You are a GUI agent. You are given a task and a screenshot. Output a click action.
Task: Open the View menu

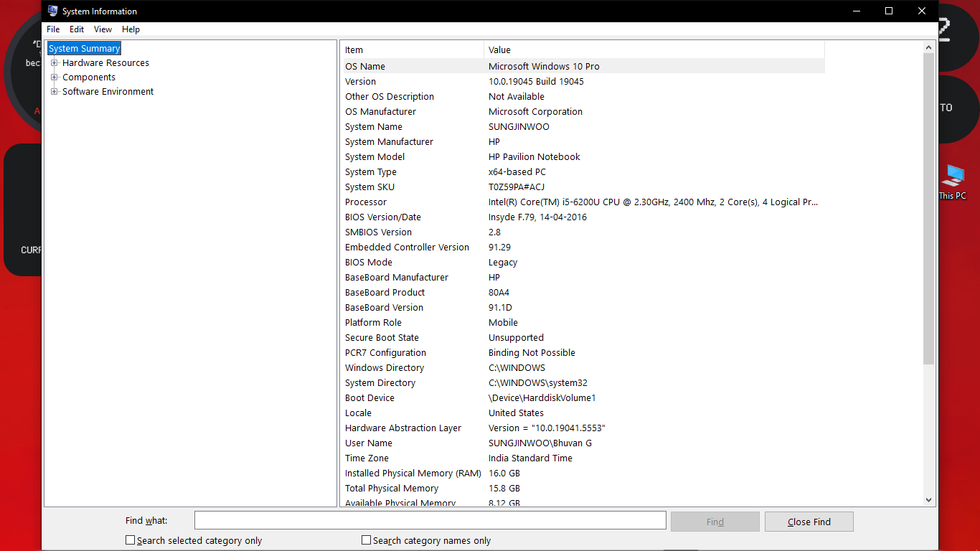(x=103, y=29)
